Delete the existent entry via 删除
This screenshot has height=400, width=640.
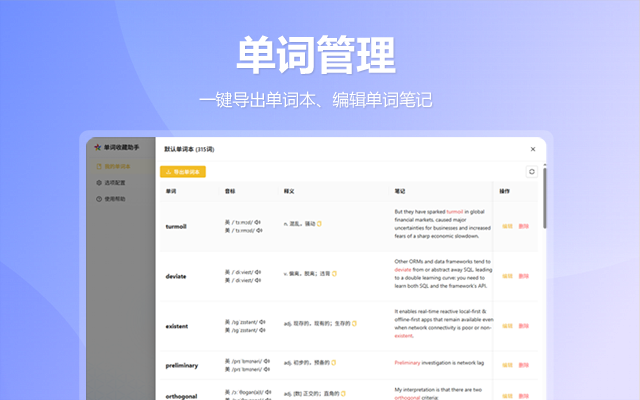524,326
